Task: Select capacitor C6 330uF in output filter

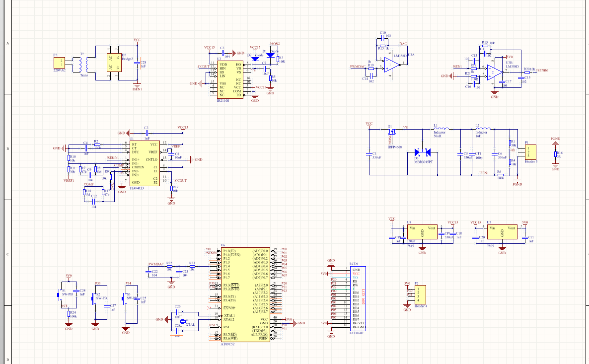Action: (x=495, y=154)
